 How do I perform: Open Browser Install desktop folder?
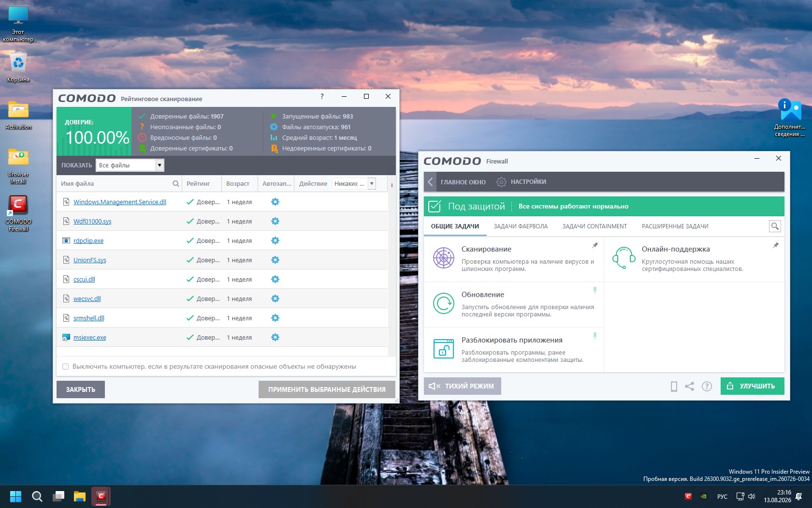[x=18, y=166]
